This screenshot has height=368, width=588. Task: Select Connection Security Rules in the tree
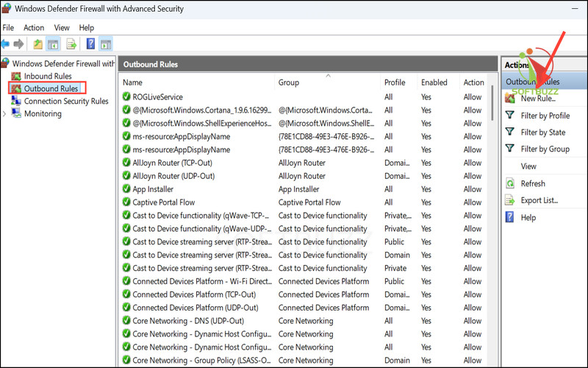click(x=66, y=101)
